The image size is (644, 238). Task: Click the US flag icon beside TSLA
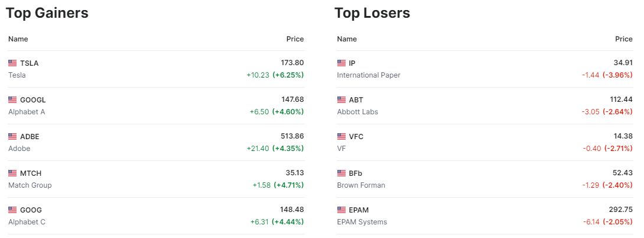tap(12, 63)
